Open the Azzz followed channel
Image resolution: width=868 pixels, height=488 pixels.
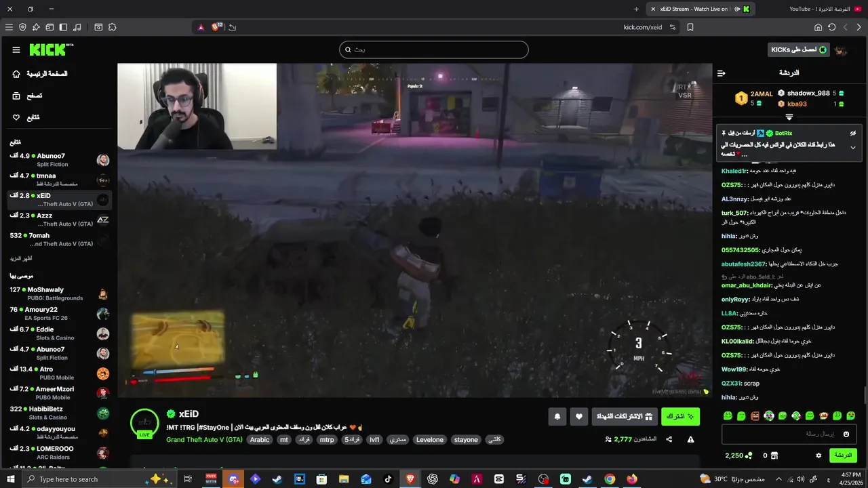pyautogui.click(x=59, y=220)
